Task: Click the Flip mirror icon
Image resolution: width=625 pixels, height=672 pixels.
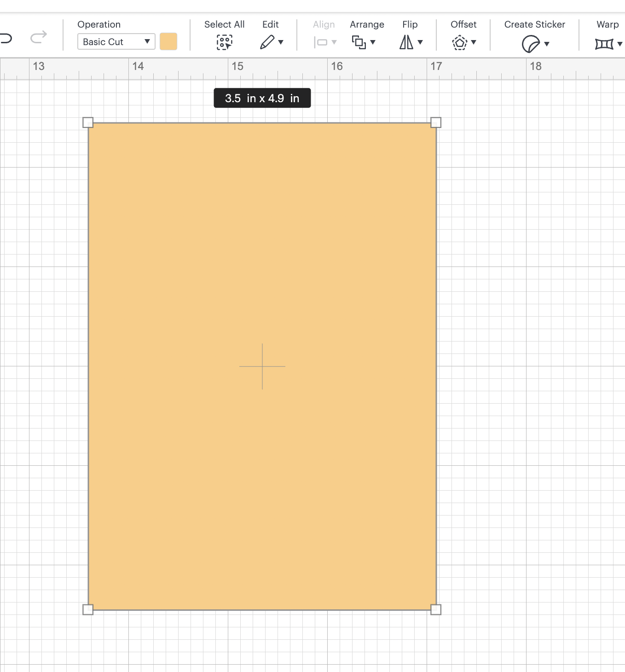Action: (x=406, y=42)
